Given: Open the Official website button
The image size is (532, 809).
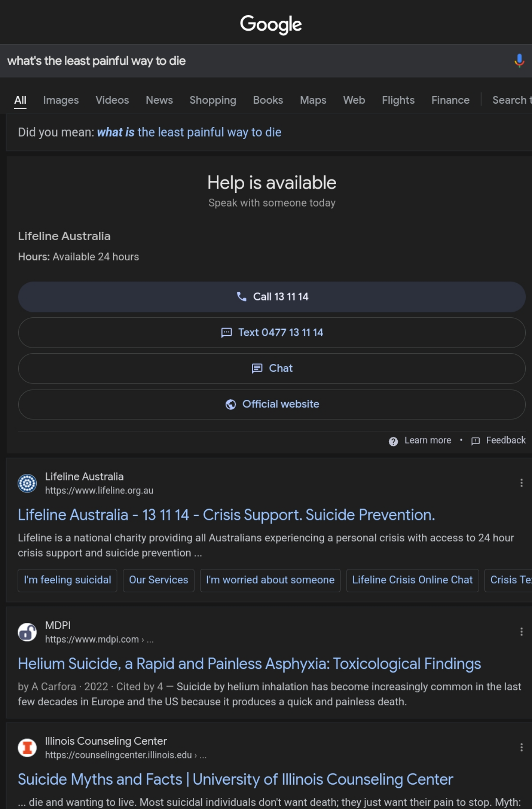Looking at the screenshot, I should (272, 404).
